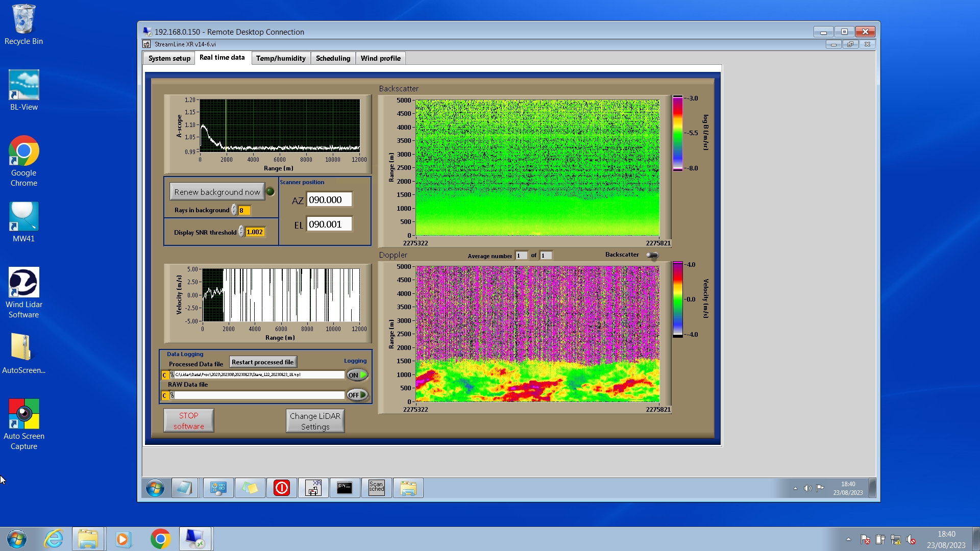Switch to the Wind profile tab

pyautogui.click(x=380, y=58)
